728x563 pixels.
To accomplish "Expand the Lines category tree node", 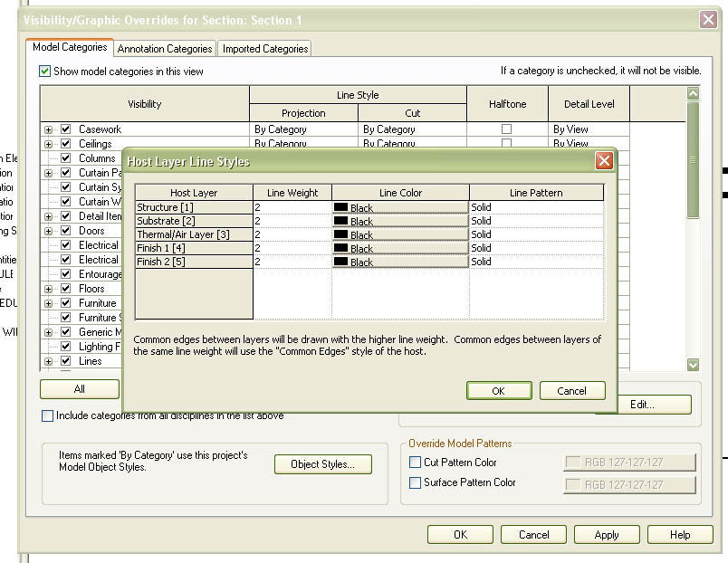I will click(49, 361).
